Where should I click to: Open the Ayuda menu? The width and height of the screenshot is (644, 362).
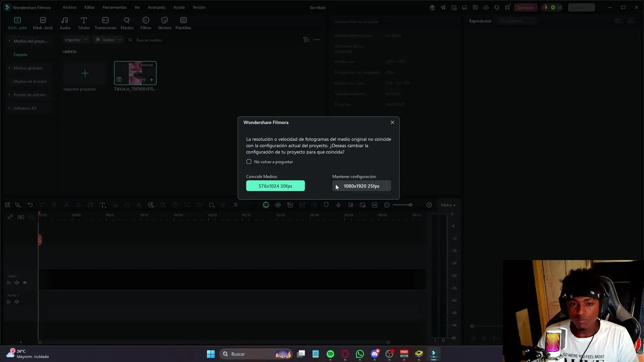[x=179, y=8]
